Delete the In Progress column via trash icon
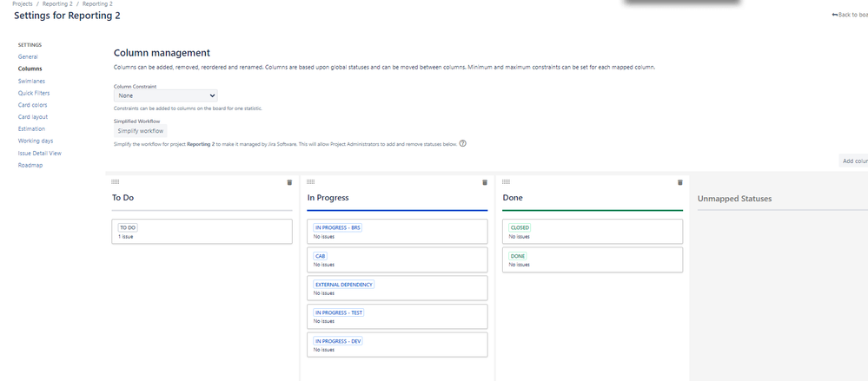Screen dimensions: 868x381 [x=485, y=182]
